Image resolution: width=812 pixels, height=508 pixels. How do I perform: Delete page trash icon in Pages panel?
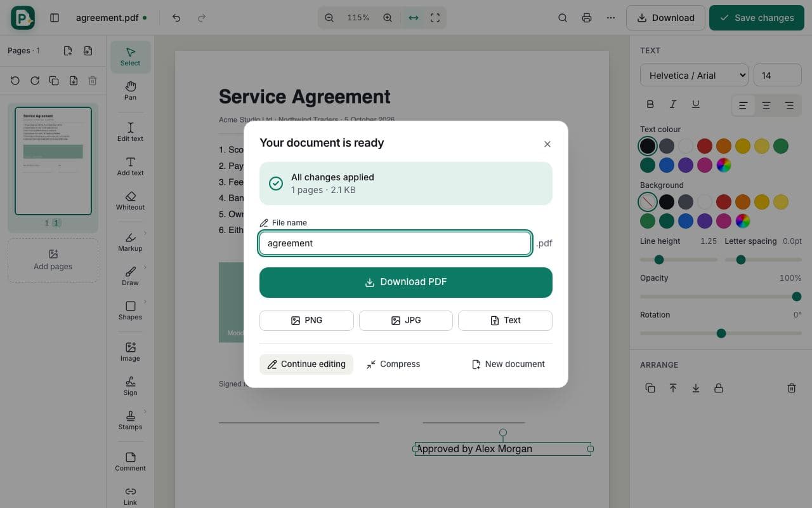93,81
